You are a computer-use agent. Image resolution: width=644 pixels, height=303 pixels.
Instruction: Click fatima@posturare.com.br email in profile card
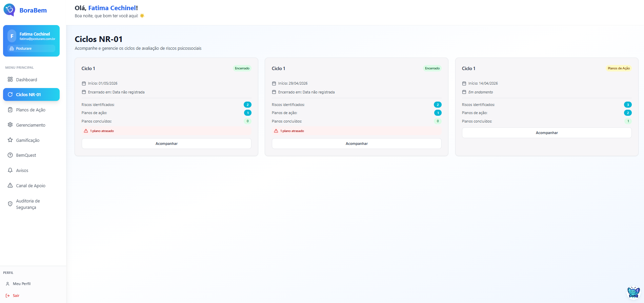click(x=37, y=39)
